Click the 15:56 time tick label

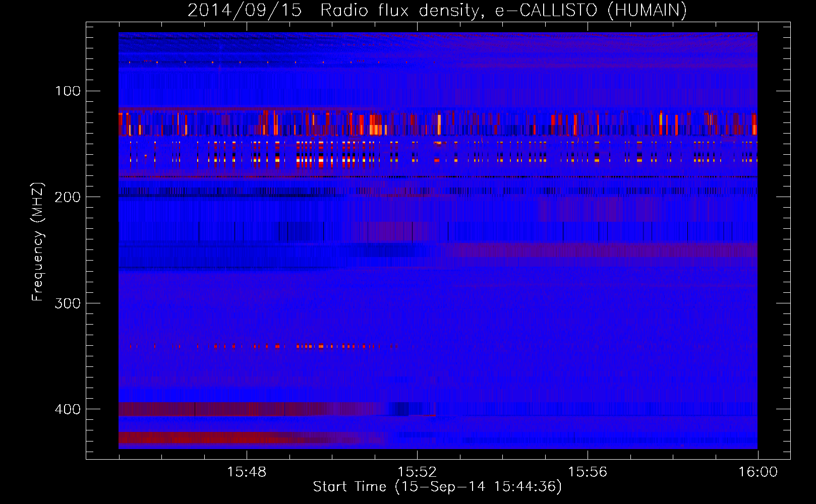pyautogui.click(x=588, y=472)
